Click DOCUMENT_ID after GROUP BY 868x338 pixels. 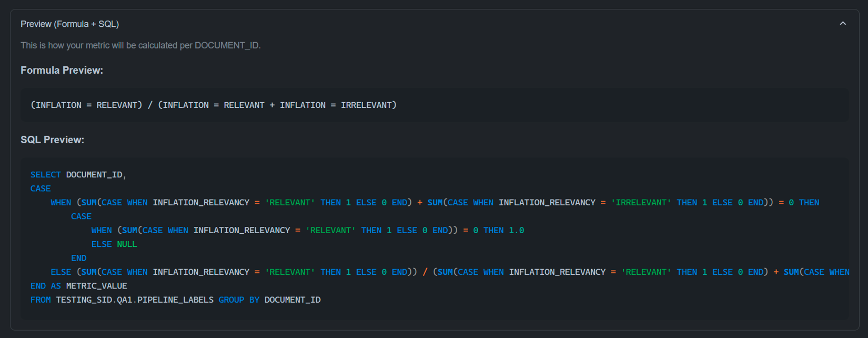292,300
